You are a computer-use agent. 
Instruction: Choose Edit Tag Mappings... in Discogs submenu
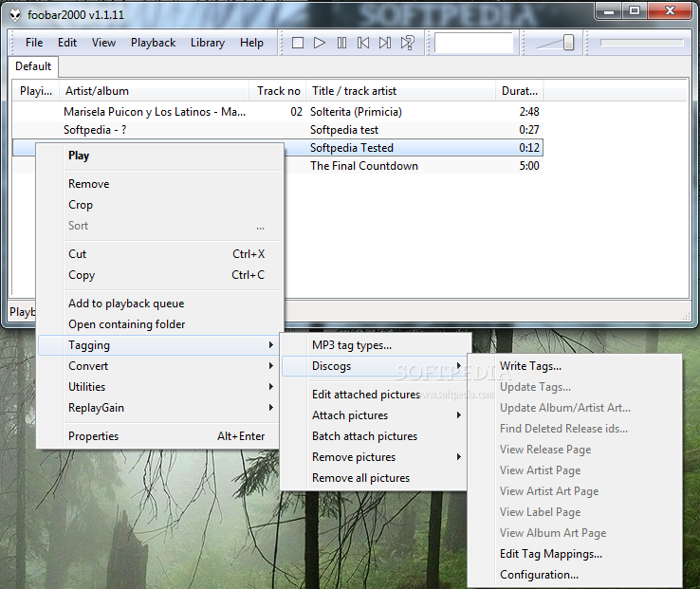click(x=575, y=554)
